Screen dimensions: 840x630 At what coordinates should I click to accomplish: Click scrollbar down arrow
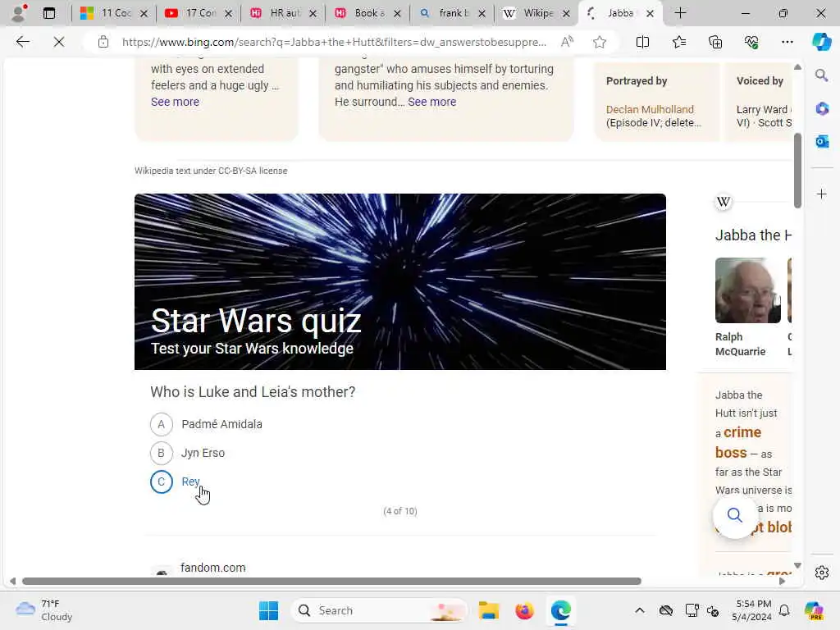[797, 566]
